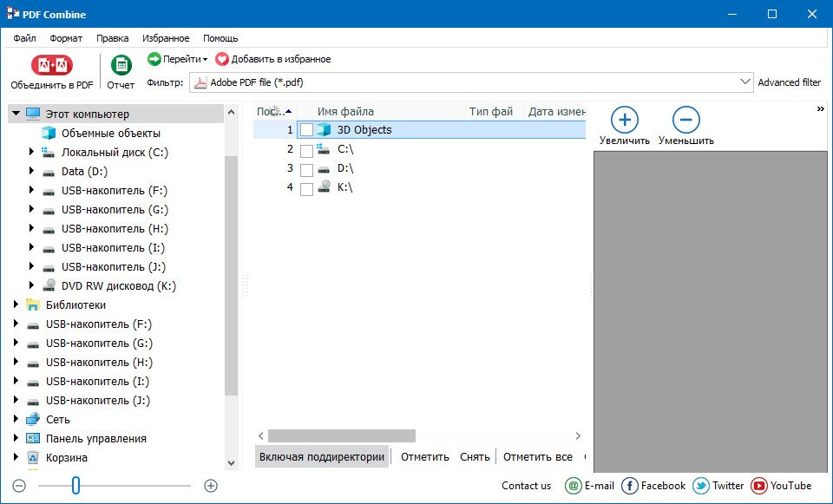Screen dimensions: 833x504
Task: Collapse the Этот компьютер tree node
Action: [16, 113]
